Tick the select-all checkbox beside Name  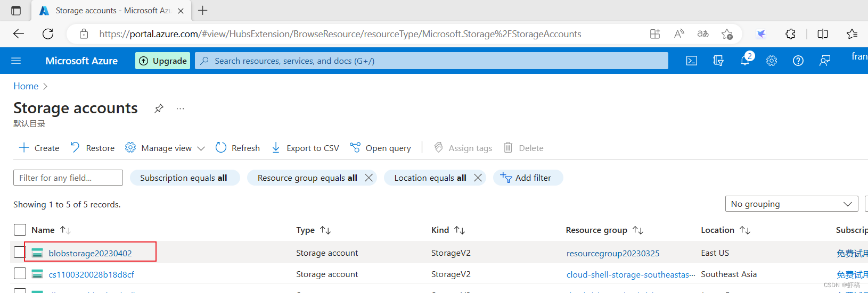[20, 230]
